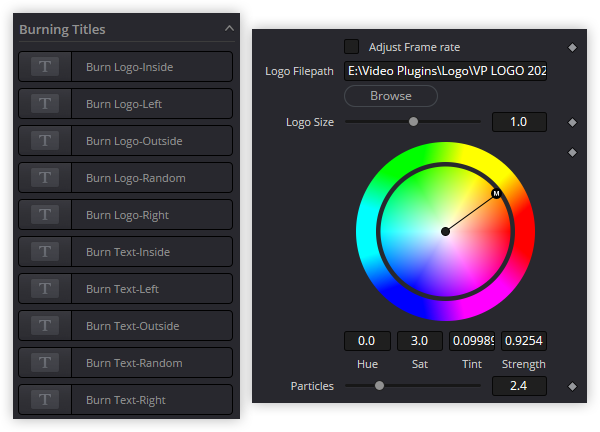Click the Logo Filepath input field
This screenshot has height=432, width=600.
(x=445, y=71)
